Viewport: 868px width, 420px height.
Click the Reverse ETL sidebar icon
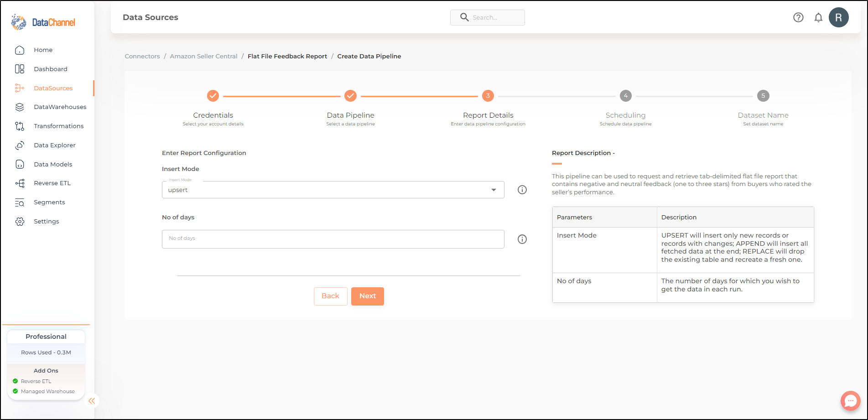pyautogui.click(x=20, y=183)
